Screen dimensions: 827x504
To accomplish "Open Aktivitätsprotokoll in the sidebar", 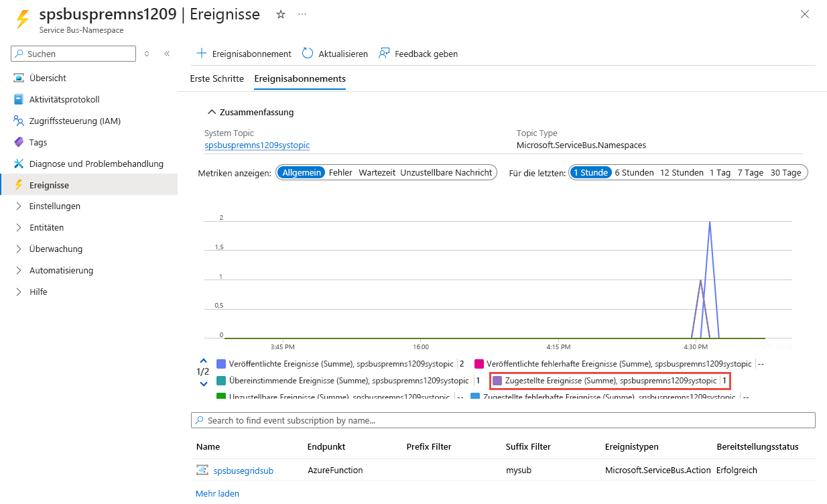I will (64, 99).
